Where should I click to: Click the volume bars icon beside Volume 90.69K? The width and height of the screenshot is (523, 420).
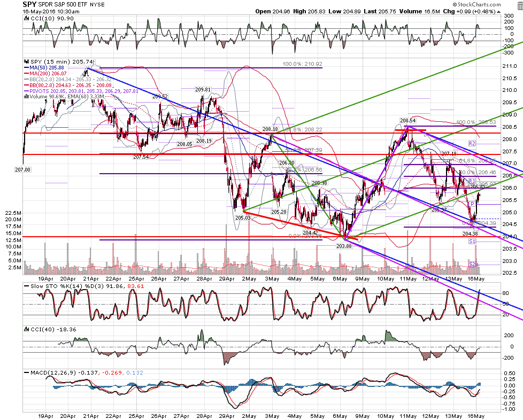click(27, 97)
